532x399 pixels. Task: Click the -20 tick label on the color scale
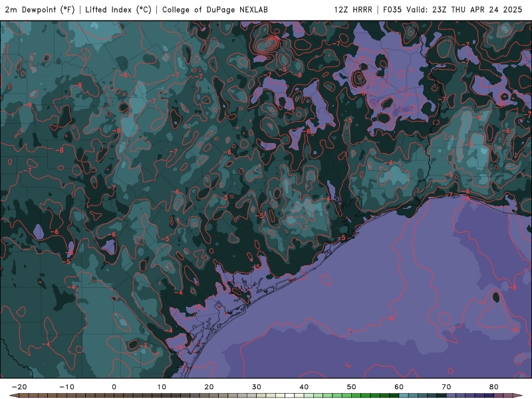pyautogui.click(x=19, y=387)
